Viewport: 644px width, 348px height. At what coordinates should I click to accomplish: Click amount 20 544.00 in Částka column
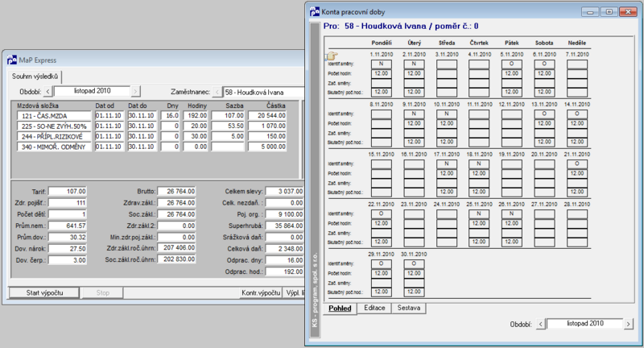click(267, 116)
